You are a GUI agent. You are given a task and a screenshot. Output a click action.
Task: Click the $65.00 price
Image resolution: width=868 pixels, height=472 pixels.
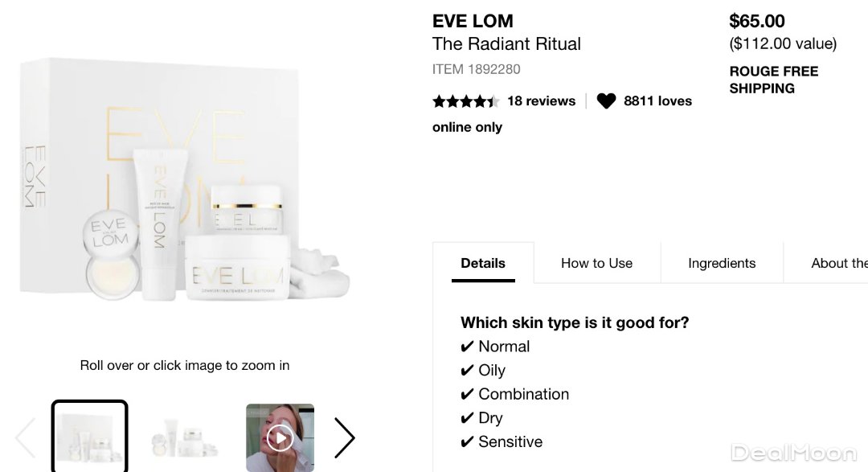[756, 21]
